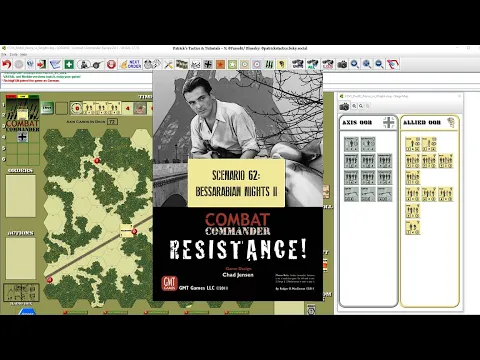Open the Tools menu
The image size is (480, 360).
pos(14,54)
